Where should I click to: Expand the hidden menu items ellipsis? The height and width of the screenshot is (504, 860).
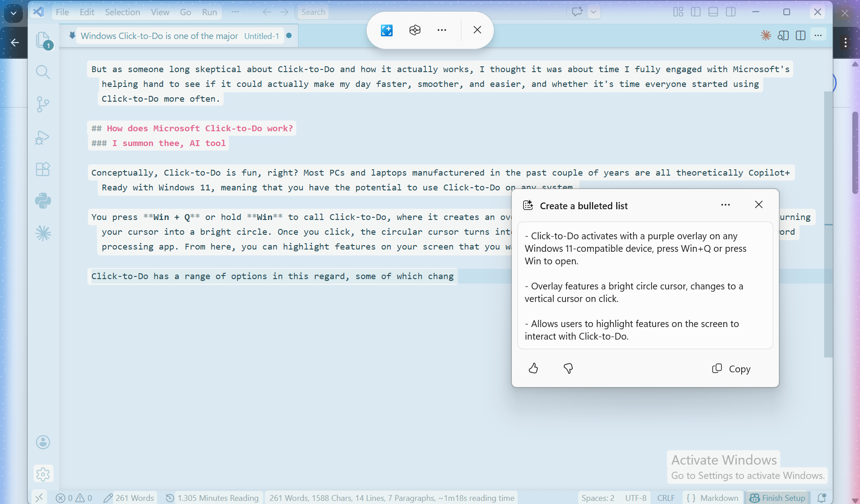point(235,12)
